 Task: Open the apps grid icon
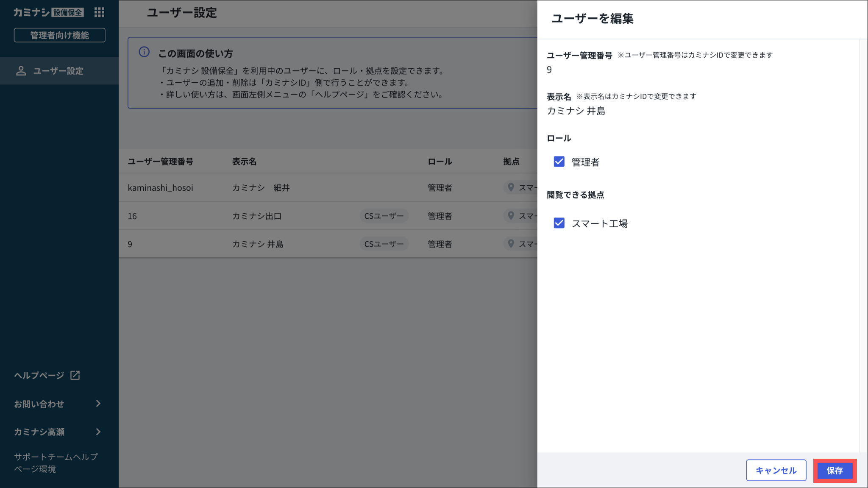tap(99, 12)
